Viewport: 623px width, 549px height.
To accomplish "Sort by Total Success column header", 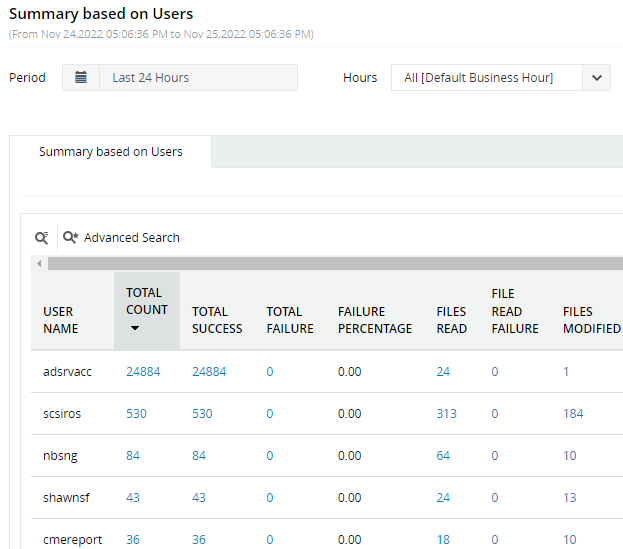I will pos(217,320).
